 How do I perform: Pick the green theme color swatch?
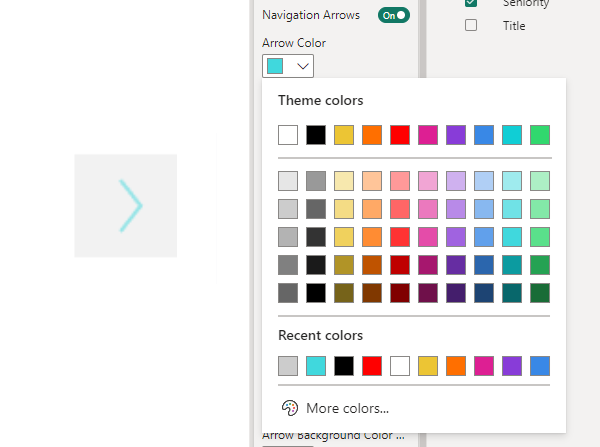[x=540, y=135]
